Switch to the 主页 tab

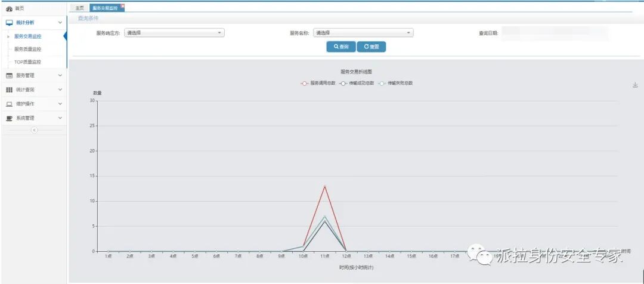[x=80, y=8]
